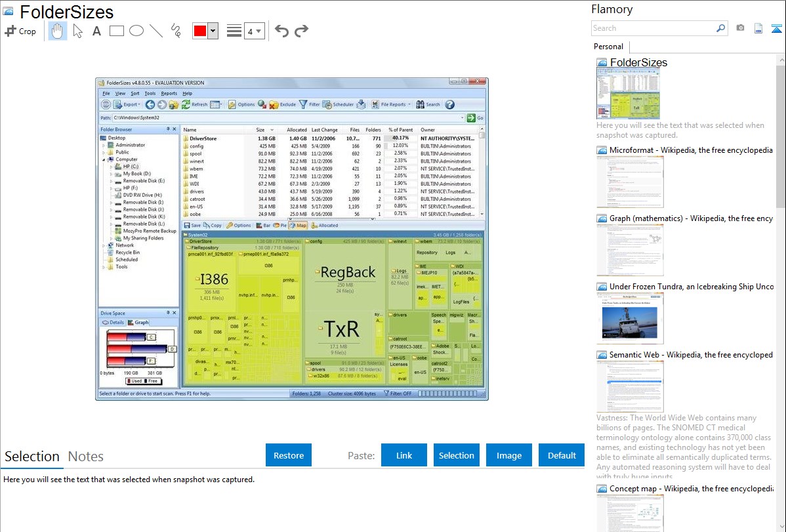This screenshot has width=786, height=532.
Task: Paste as Image
Action: coord(508,455)
